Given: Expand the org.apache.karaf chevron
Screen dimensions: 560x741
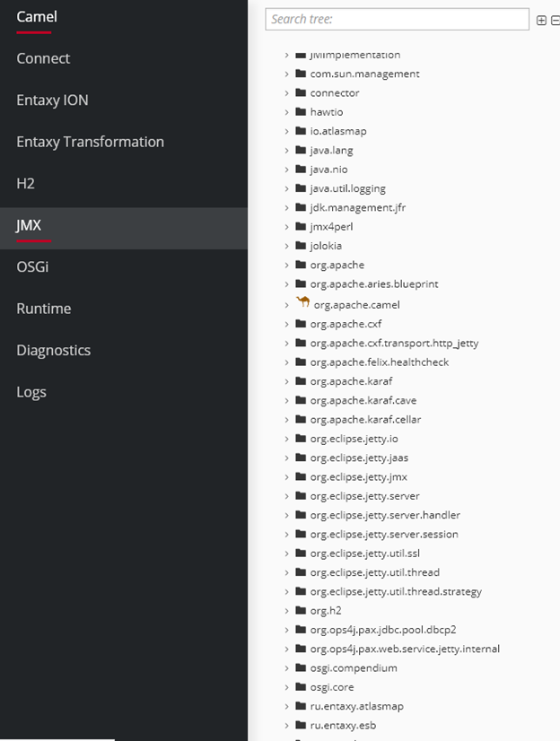Looking at the screenshot, I should [287, 381].
